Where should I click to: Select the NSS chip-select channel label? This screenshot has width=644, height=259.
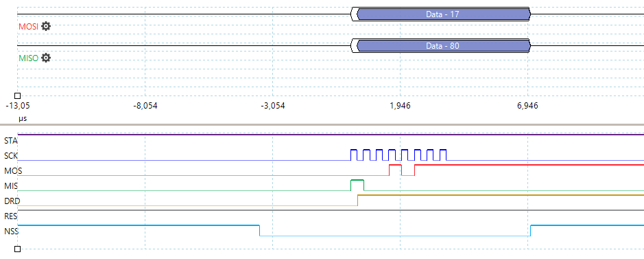11,231
